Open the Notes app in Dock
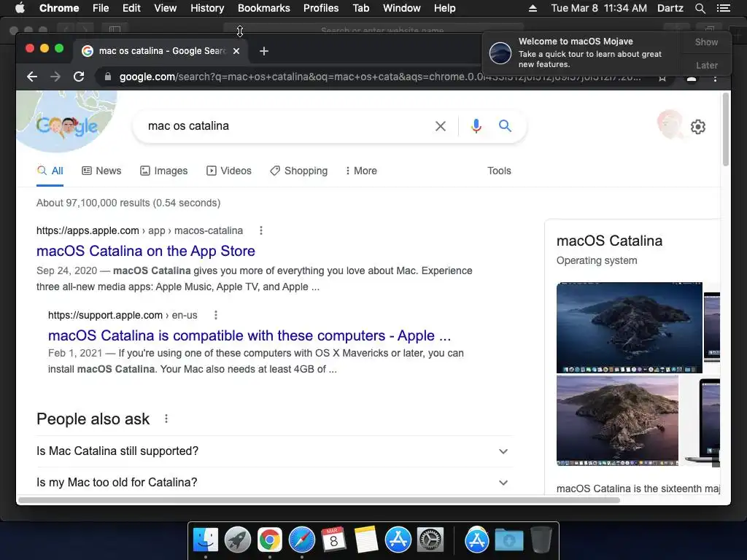The width and height of the screenshot is (747, 560). (366, 540)
